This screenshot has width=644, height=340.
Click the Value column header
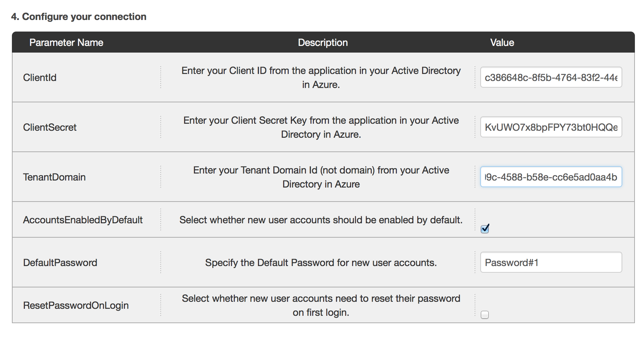coord(502,42)
